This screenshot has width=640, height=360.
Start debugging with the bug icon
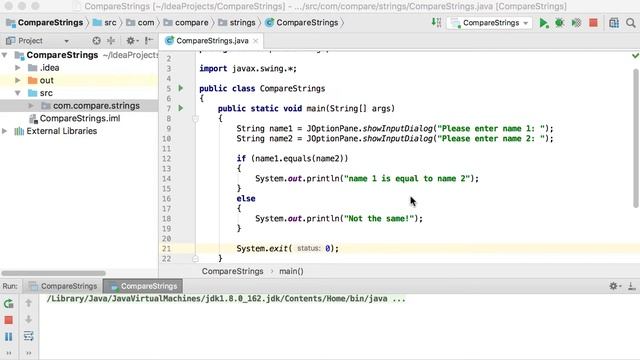pyautogui.click(x=560, y=23)
